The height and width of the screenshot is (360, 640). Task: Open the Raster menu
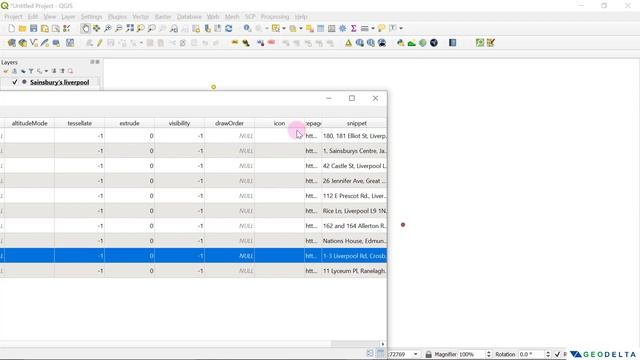163,17
